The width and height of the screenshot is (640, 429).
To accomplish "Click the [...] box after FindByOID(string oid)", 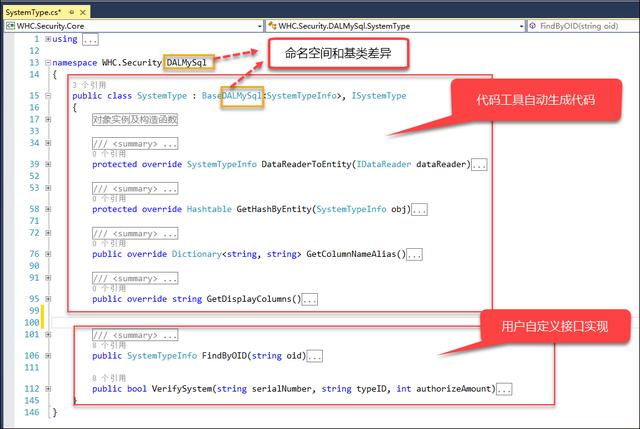I will click(315, 356).
